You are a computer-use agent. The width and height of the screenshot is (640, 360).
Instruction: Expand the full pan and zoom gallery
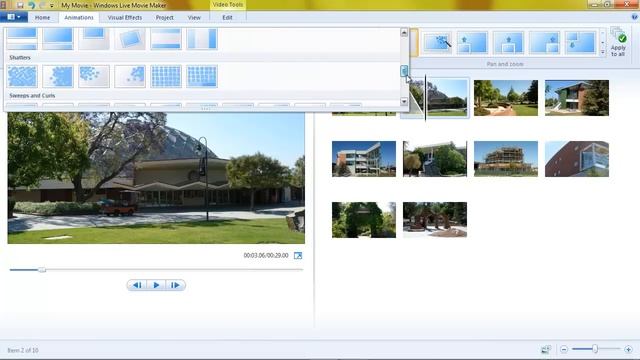(x=602, y=52)
